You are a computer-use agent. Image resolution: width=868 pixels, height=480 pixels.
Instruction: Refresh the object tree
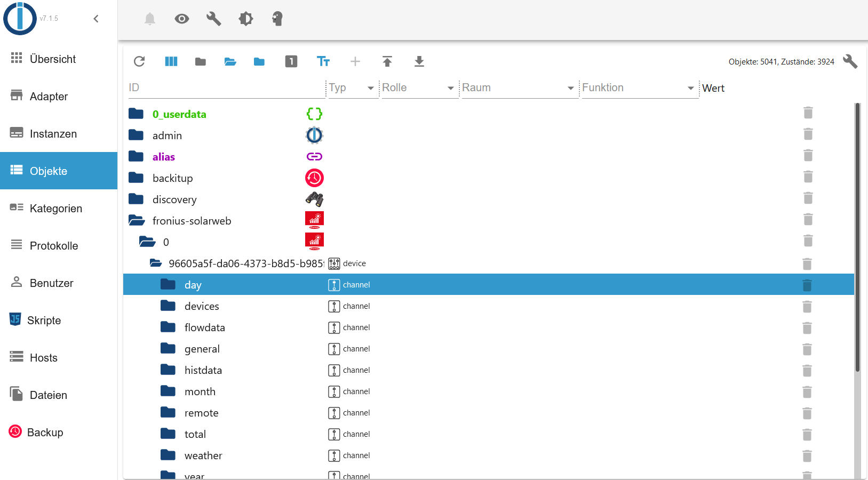[139, 61]
